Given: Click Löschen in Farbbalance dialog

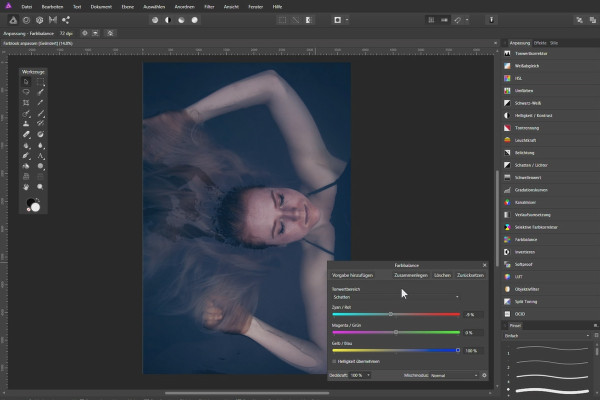Looking at the screenshot, I should pyautogui.click(x=442, y=275).
